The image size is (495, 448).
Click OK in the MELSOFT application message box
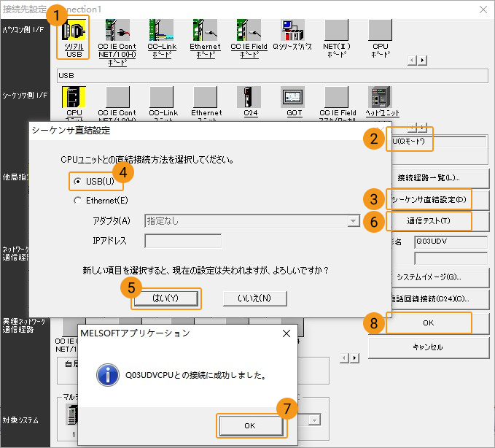(x=252, y=426)
